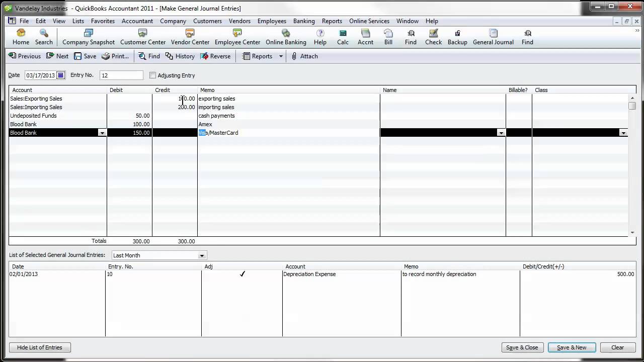Open the Last Month period dropdown
644x362 pixels.
pos(202,255)
